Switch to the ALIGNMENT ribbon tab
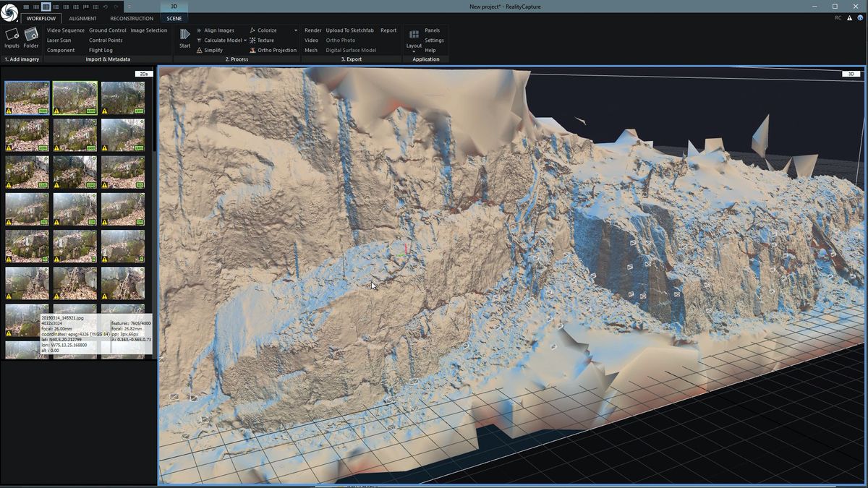The image size is (868, 488). pos(82,18)
